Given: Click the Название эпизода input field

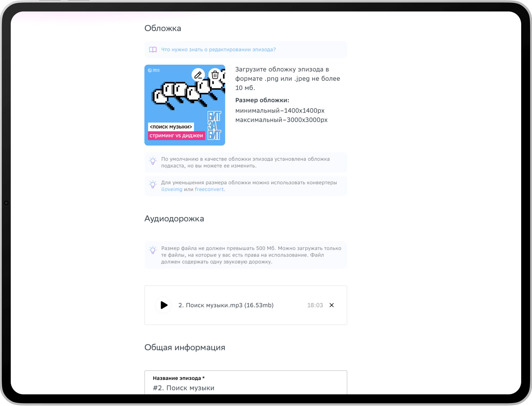Looking at the screenshot, I should (x=246, y=383).
